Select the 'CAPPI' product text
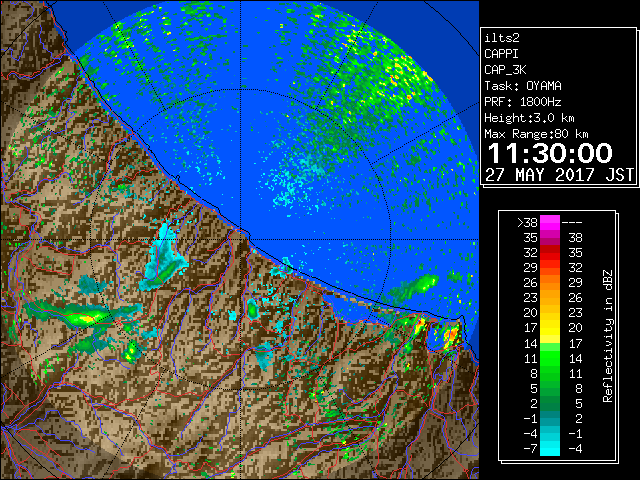Screen dimensions: 640x480 pos(501,54)
